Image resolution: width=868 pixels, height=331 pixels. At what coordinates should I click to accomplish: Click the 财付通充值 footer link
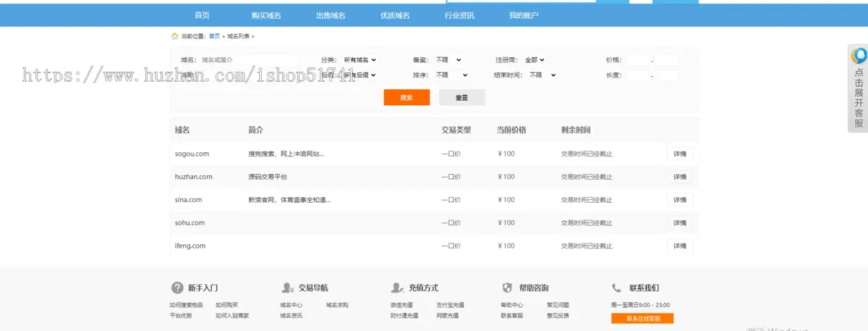coord(404,316)
